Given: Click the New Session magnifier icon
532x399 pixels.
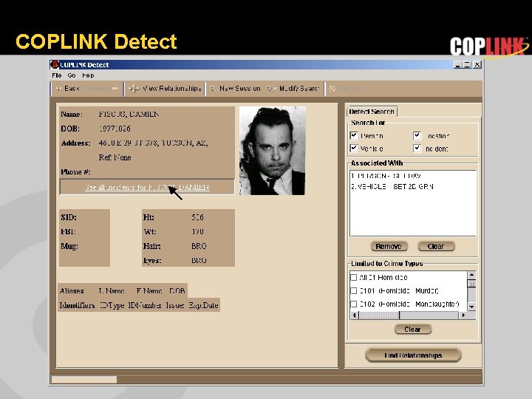Looking at the screenshot, I should 213,89.
